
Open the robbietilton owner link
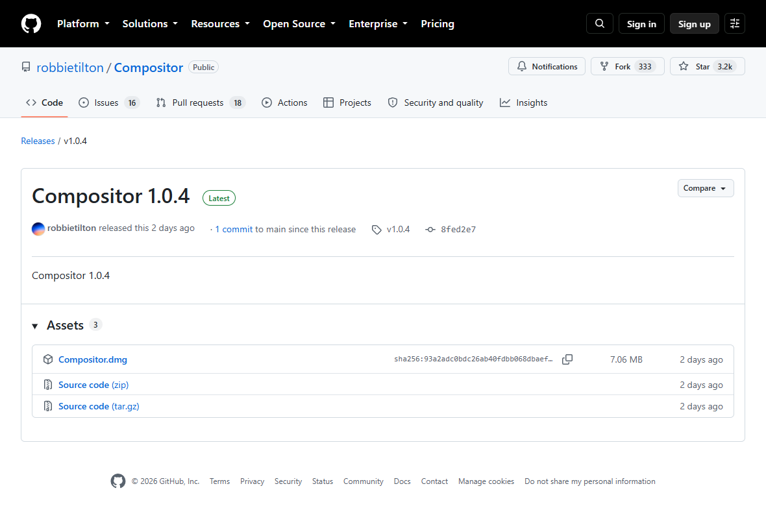click(x=70, y=67)
